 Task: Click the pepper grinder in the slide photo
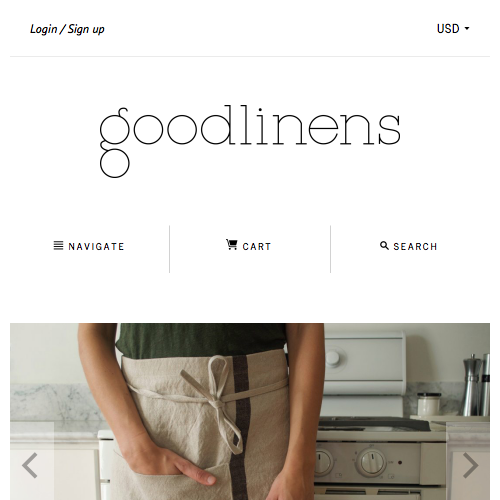click(x=471, y=384)
